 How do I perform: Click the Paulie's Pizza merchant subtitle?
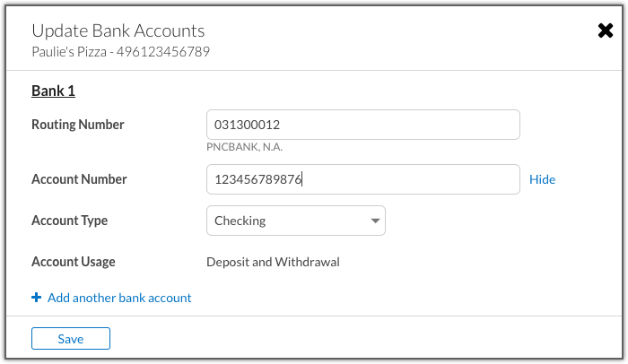pos(120,52)
